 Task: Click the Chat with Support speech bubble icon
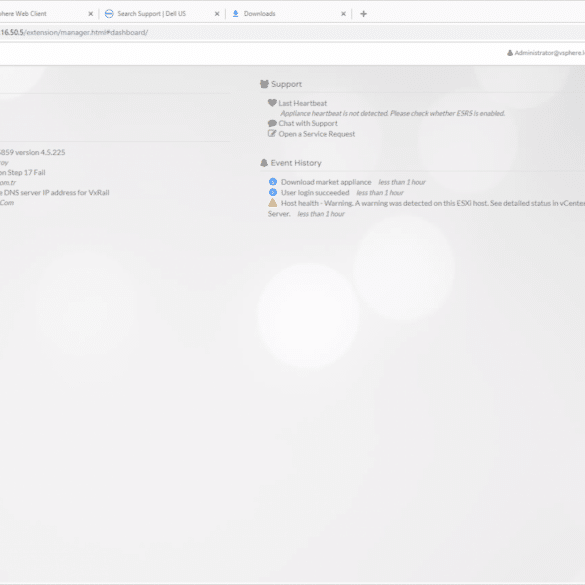pos(272,123)
